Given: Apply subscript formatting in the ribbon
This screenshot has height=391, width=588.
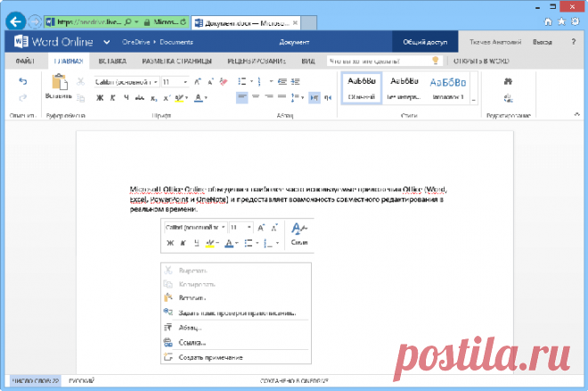Looking at the screenshot, I should point(154,98).
